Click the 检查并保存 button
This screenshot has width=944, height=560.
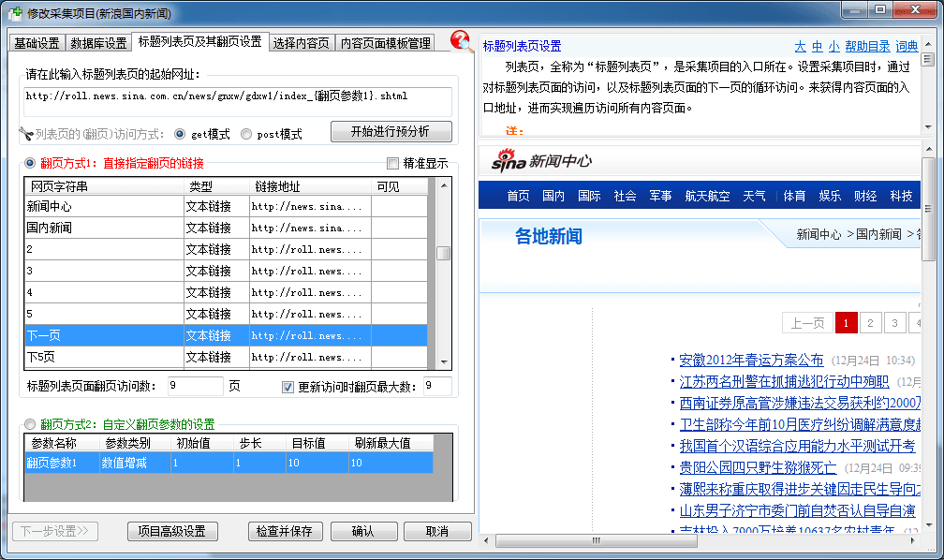pos(286,531)
